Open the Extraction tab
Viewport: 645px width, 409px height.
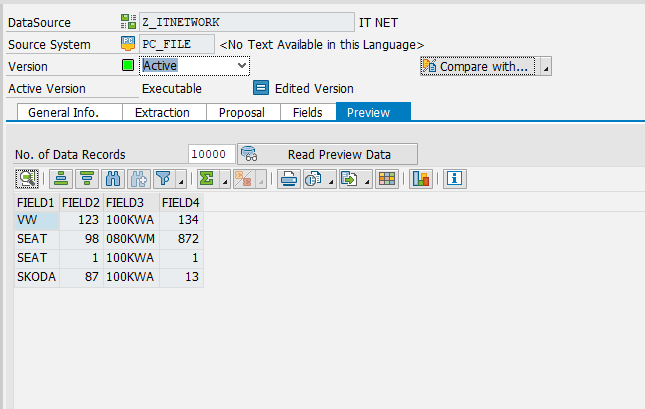(164, 112)
